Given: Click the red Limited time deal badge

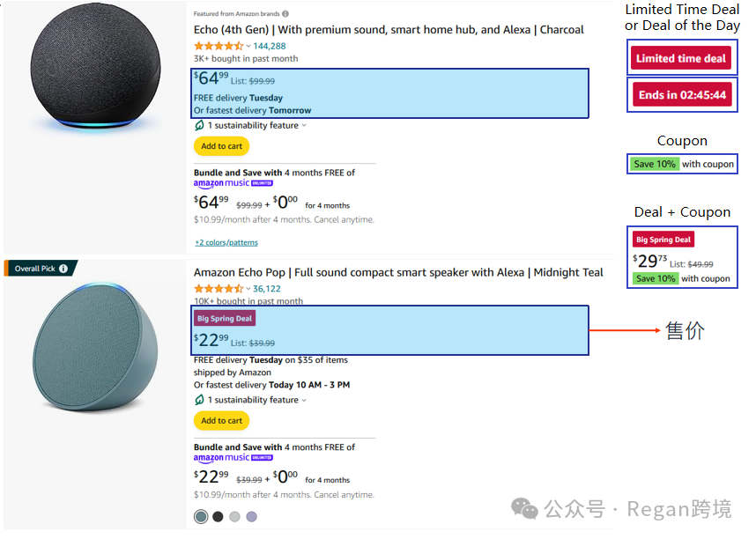Looking at the screenshot, I should coord(681,59).
